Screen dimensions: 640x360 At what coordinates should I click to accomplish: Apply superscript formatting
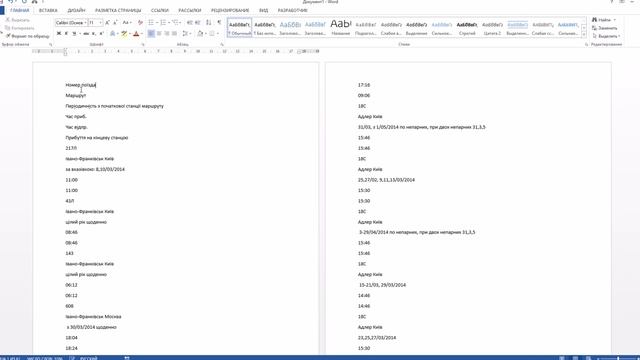pos(101,33)
